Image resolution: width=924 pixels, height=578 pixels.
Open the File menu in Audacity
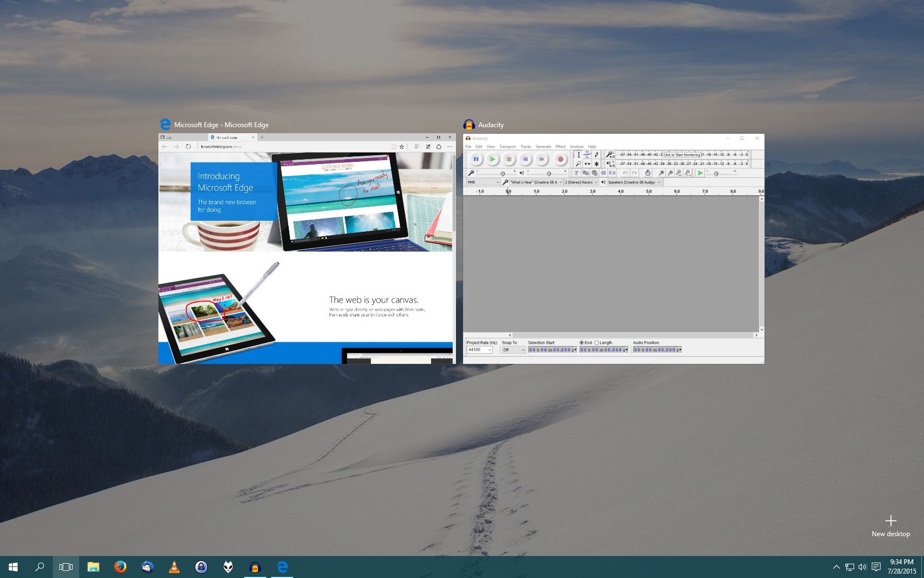(x=468, y=146)
